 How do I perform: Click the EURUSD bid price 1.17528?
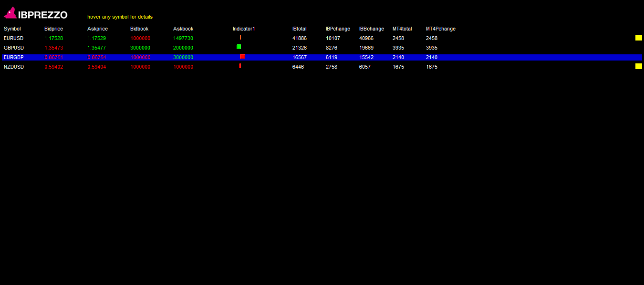(x=53, y=38)
